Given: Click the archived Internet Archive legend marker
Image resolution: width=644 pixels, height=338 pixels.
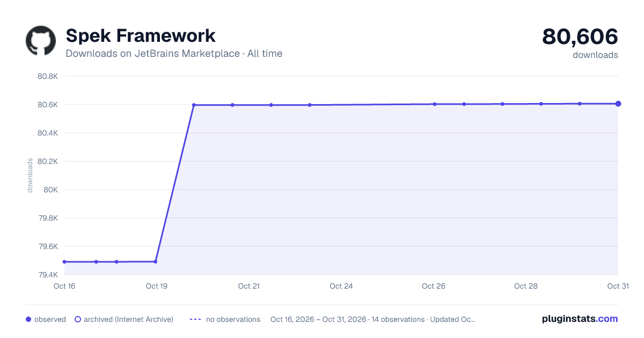Looking at the screenshot, I should point(78,319).
